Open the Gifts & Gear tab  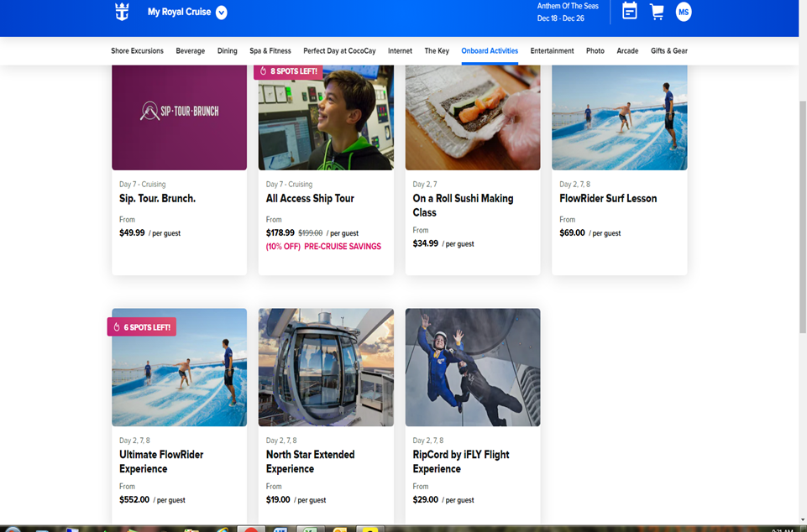pos(668,51)
